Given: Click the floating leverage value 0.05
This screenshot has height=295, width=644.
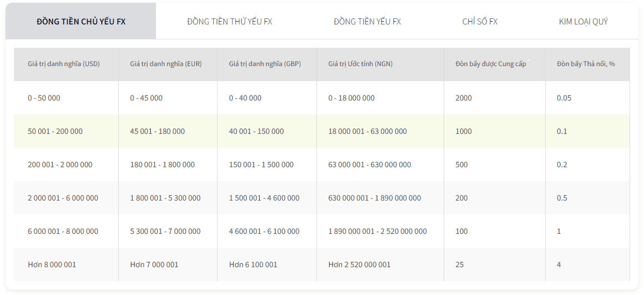Looking at the screenshot, I should point(564,98).
